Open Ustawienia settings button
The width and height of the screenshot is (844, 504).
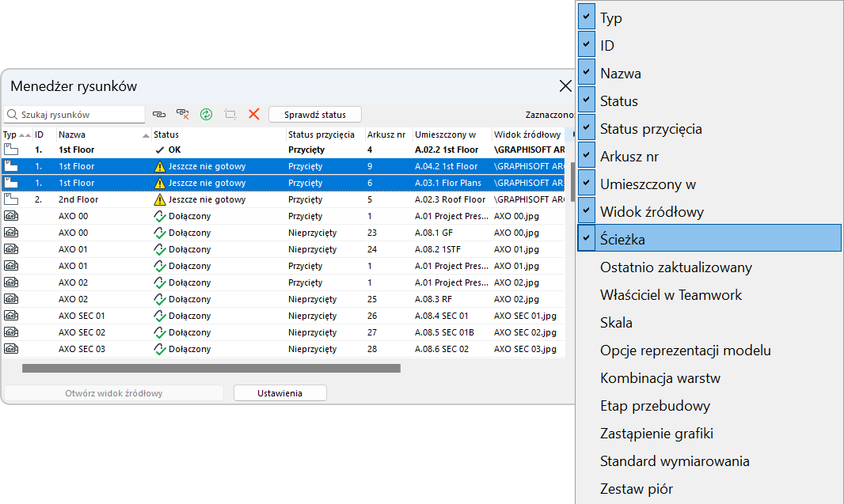(x=279, y=393)
